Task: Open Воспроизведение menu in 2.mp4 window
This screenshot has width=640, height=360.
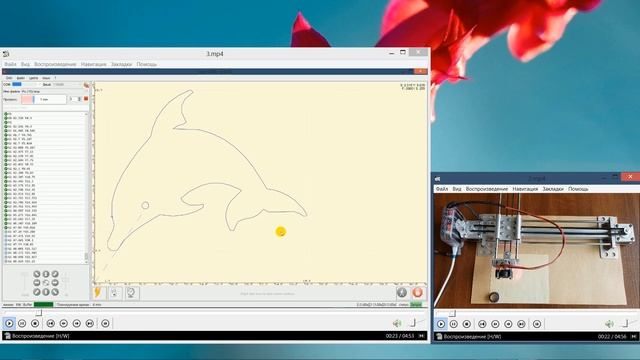Action: (x=487, y=189)
